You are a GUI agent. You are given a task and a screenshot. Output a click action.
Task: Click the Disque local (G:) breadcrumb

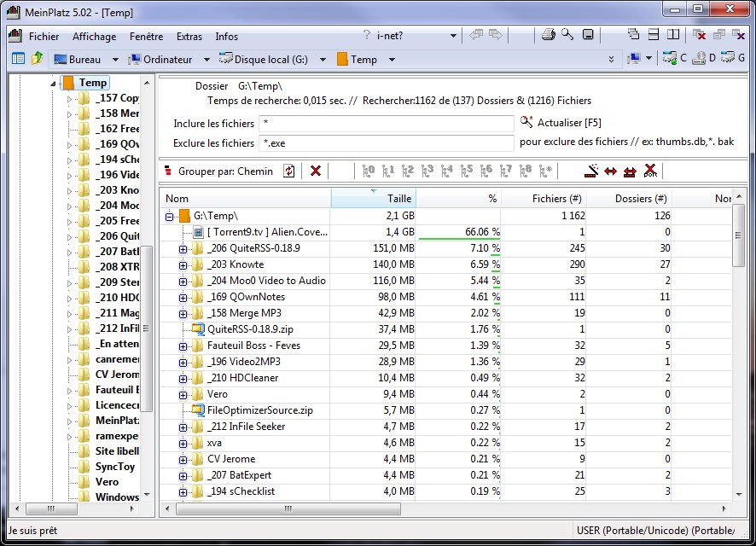[265, 59]
